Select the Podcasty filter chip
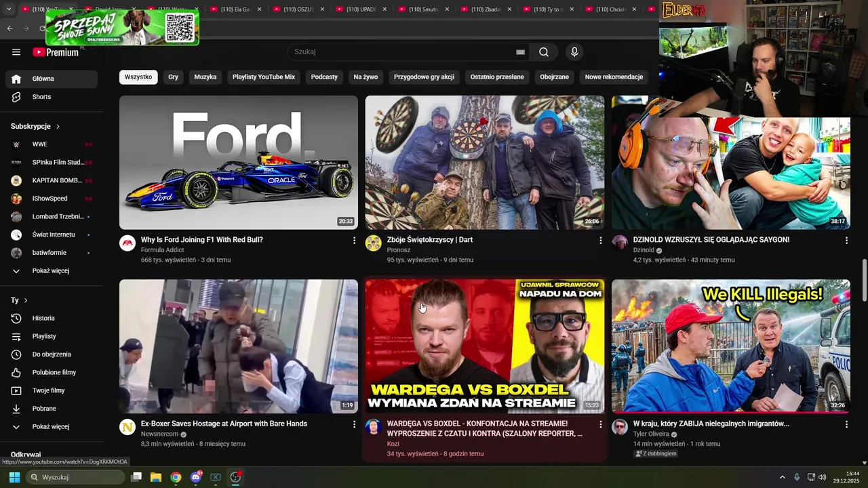 pos(324,77)
